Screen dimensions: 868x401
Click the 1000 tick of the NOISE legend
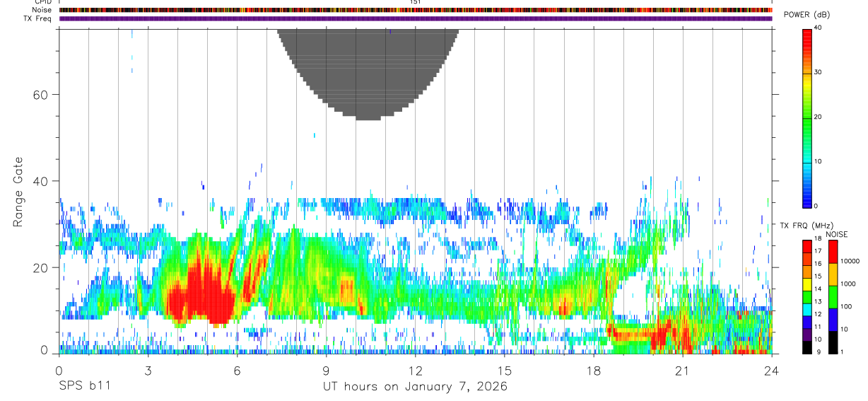click(849, 284)
